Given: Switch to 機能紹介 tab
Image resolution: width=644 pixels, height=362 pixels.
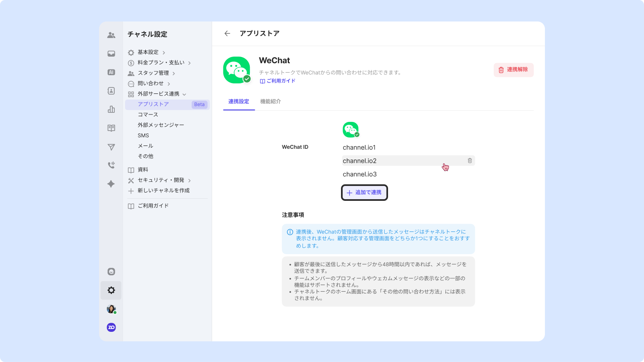Looking at the screenshot, I should click(270, 102).
